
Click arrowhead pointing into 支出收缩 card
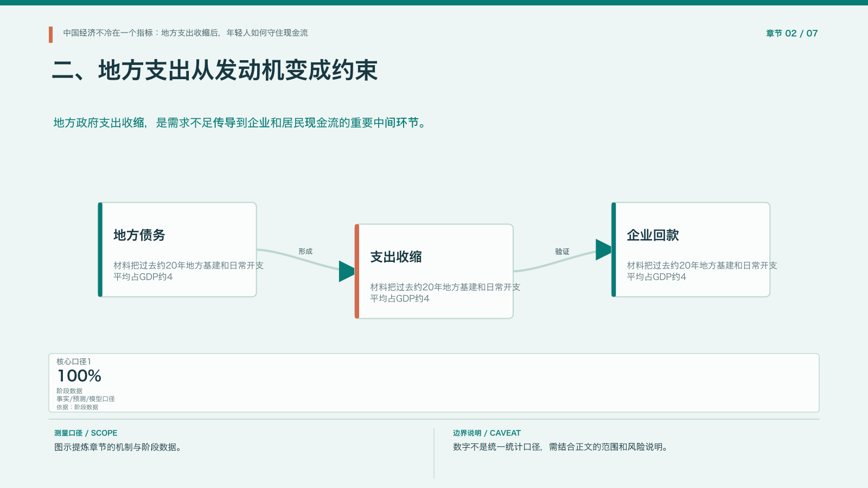point(347,271)
